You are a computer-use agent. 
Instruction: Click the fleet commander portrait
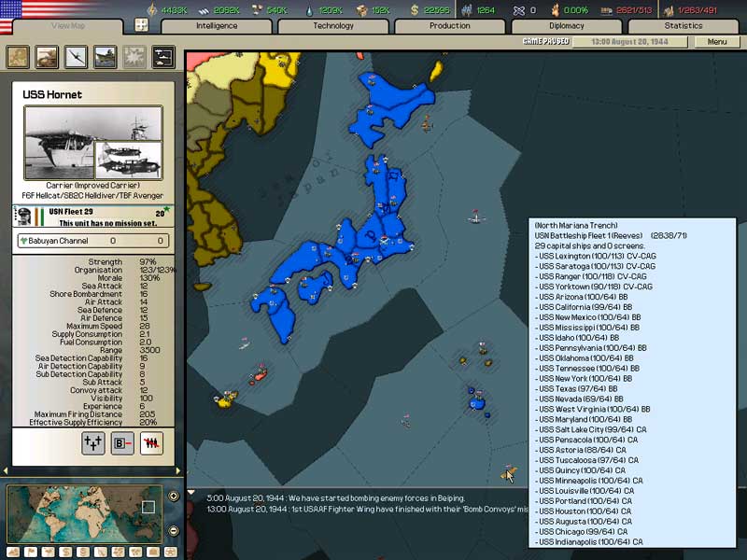click(24, 217)
